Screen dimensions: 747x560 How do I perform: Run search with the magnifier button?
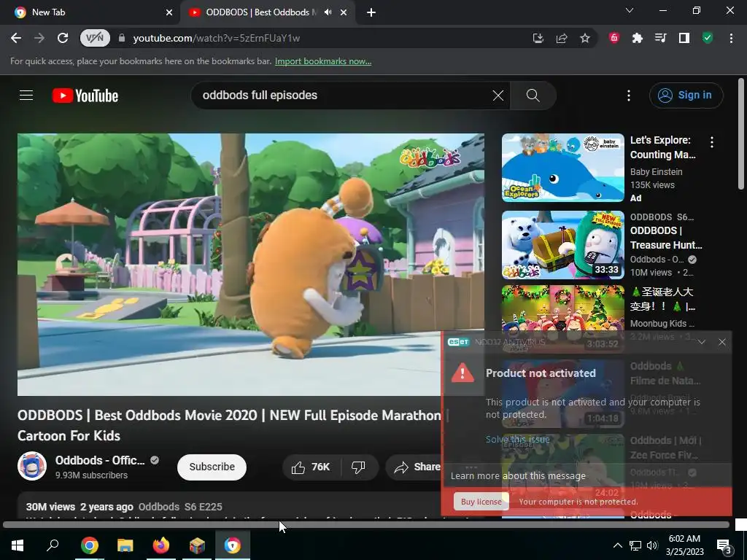(533, 96)
